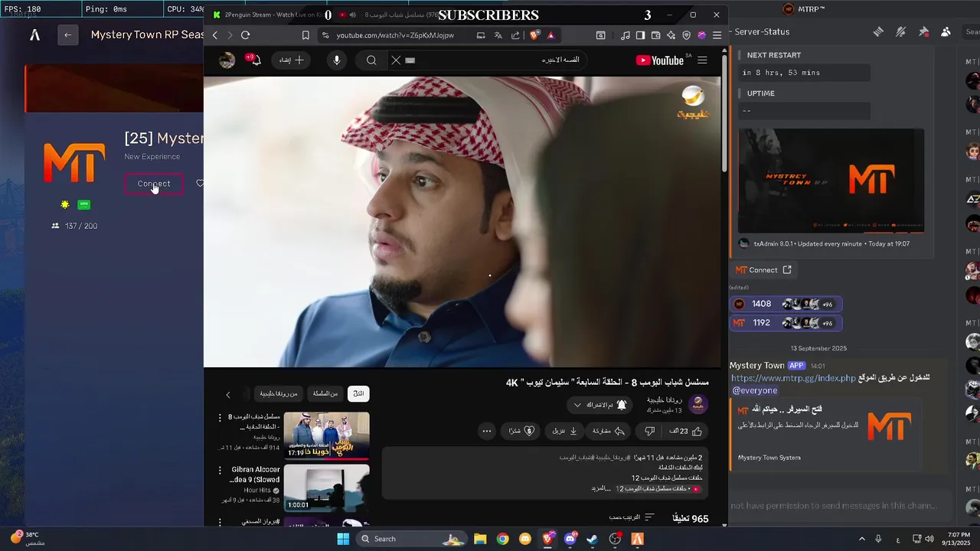Select the 'الكل' filter chip

(358, 393)
